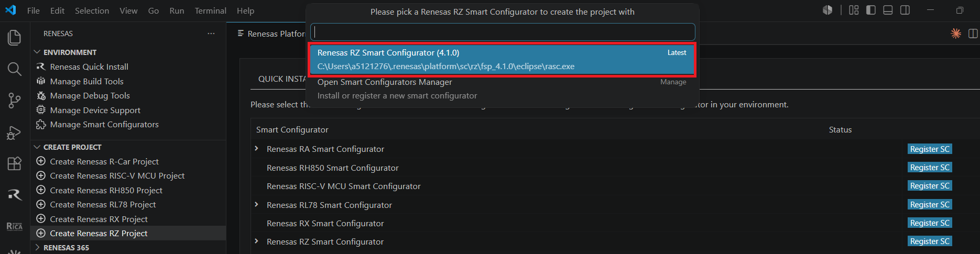Click Renesas RH850 Smart Configurator row text
The image size is (980, 254).
coord(332,168)
